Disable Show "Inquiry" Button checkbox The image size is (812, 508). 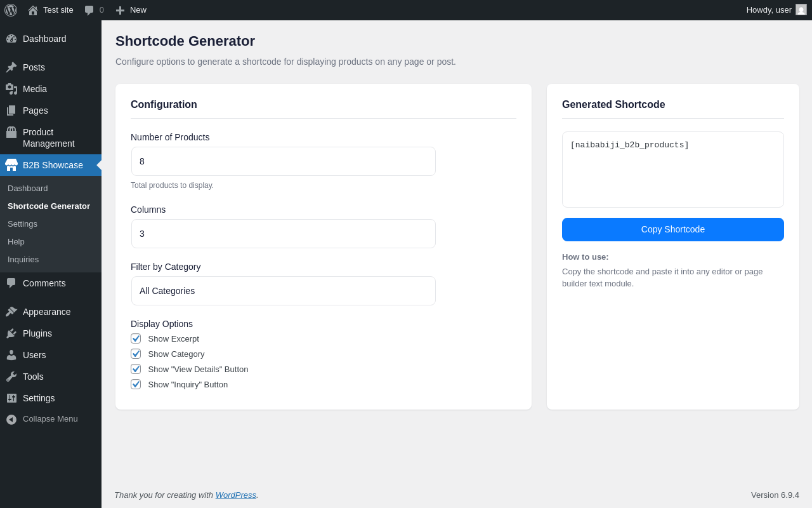136,384
